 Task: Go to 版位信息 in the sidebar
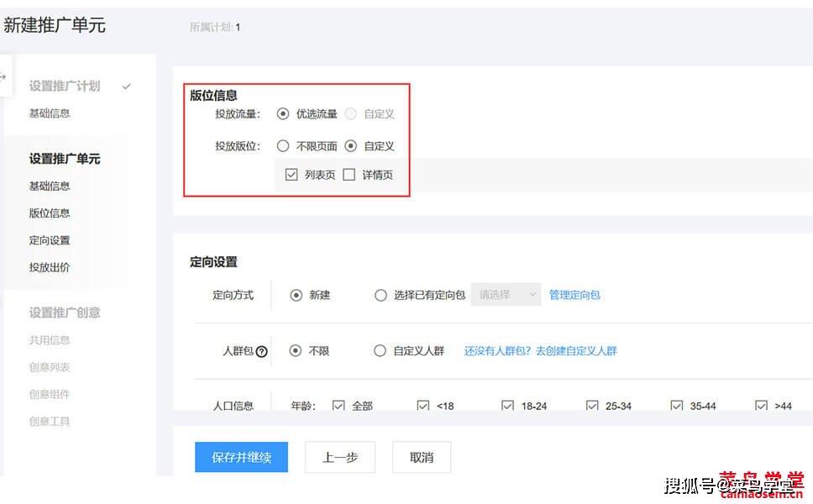point(50,213)
